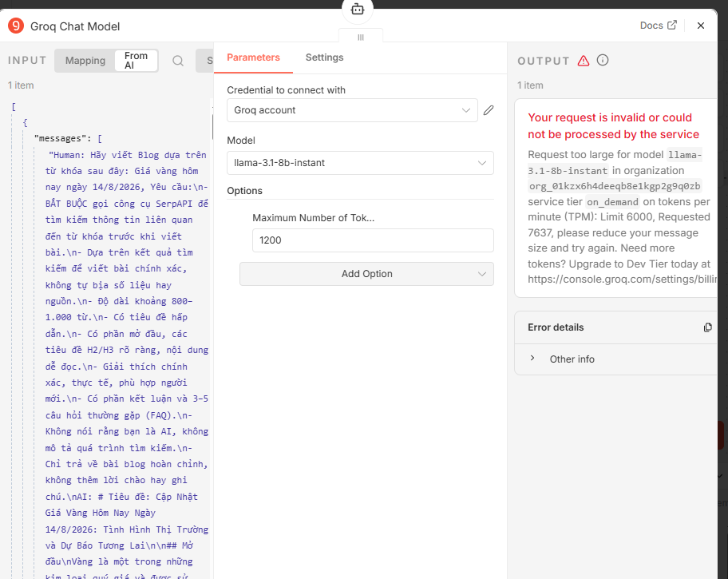Image resolution: width=728 pixels, height=579 pixels.
Task: Click the input panel 1 item count
Action: [21, 85]
